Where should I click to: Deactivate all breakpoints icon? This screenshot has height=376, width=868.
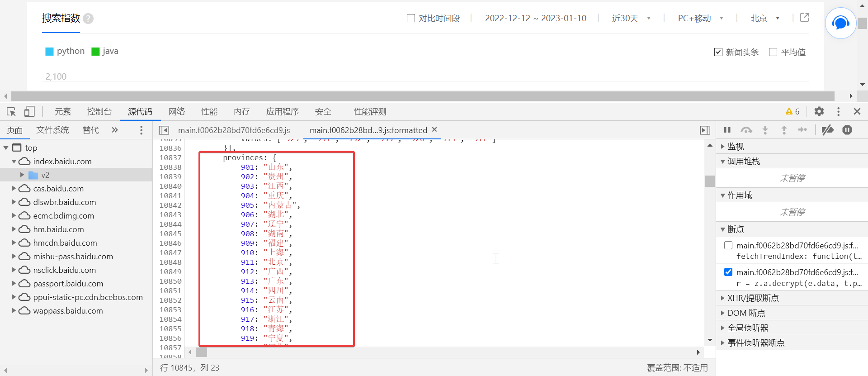pos(827,130)
